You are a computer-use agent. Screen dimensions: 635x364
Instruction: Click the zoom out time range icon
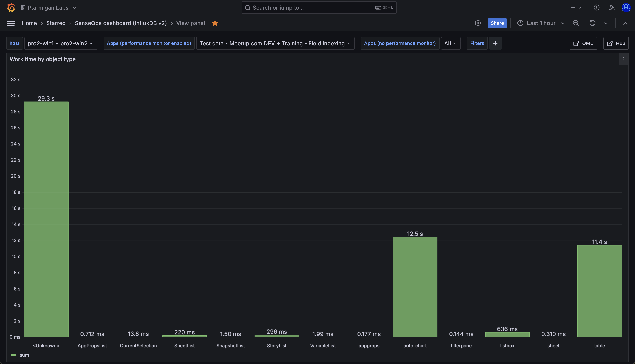(x=576, y=23)
